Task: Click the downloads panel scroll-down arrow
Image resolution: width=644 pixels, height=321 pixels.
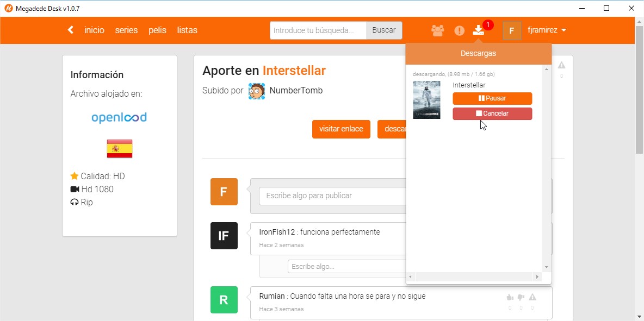Action: 547,267
